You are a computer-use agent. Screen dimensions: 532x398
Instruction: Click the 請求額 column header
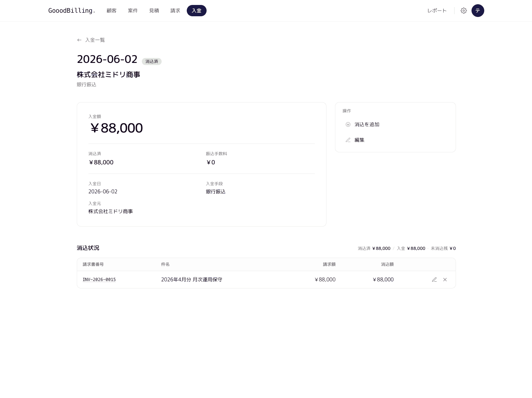pyautogui.click(x=329, y=264)
